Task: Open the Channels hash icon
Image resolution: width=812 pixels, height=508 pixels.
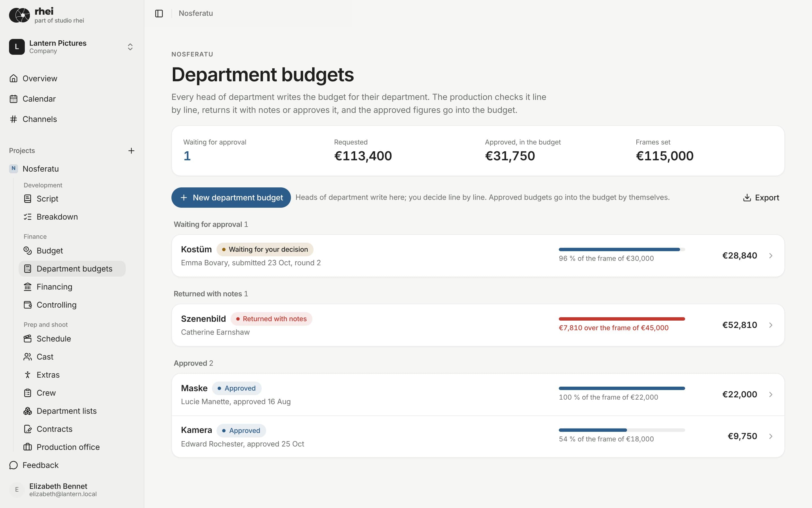Action: pos(14,119)
